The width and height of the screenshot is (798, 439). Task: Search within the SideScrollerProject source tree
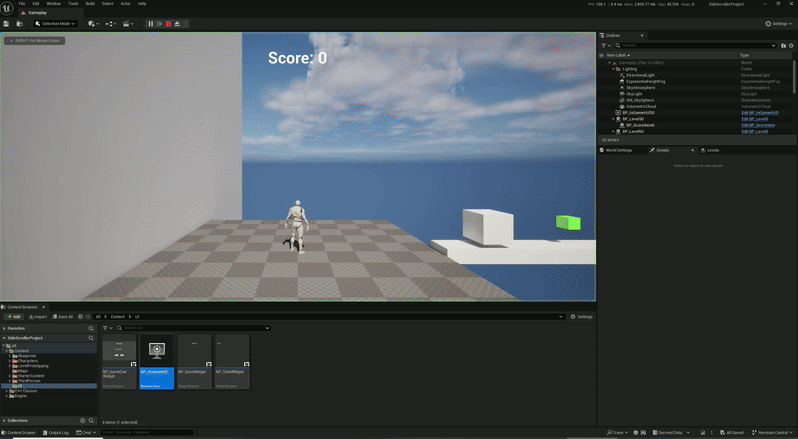[x=91, y=338]
